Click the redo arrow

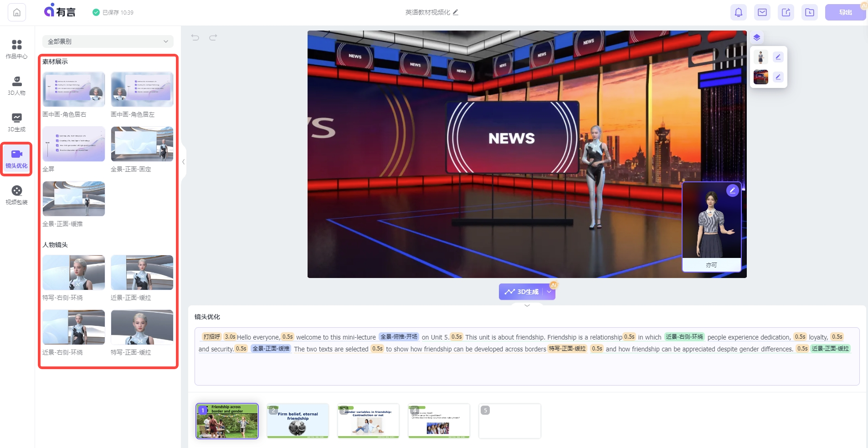coord(213,37)
